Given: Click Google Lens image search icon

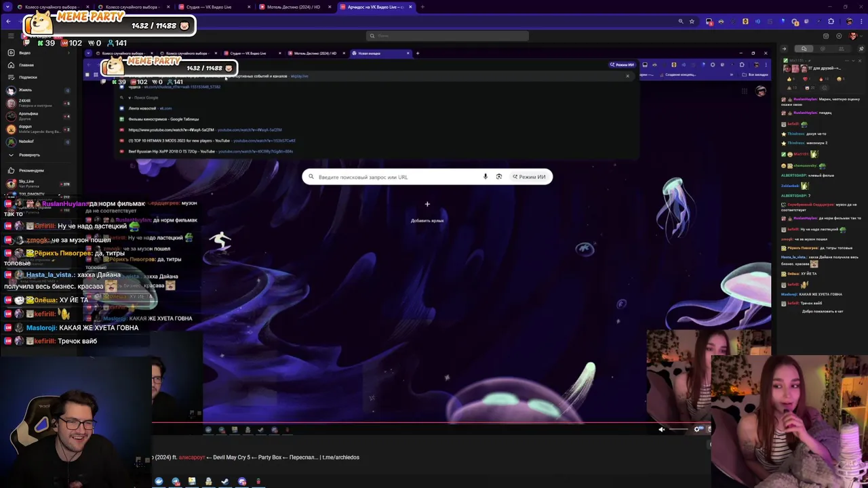Looking at the screenshot, I should [x=499, y=177].
